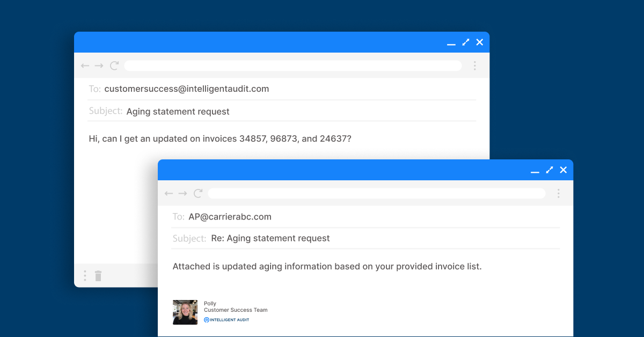Screen dimensions: 644x337
Task: Open more options dots in rear window footer
Action: pyautogui.click(x=85, y=276)
